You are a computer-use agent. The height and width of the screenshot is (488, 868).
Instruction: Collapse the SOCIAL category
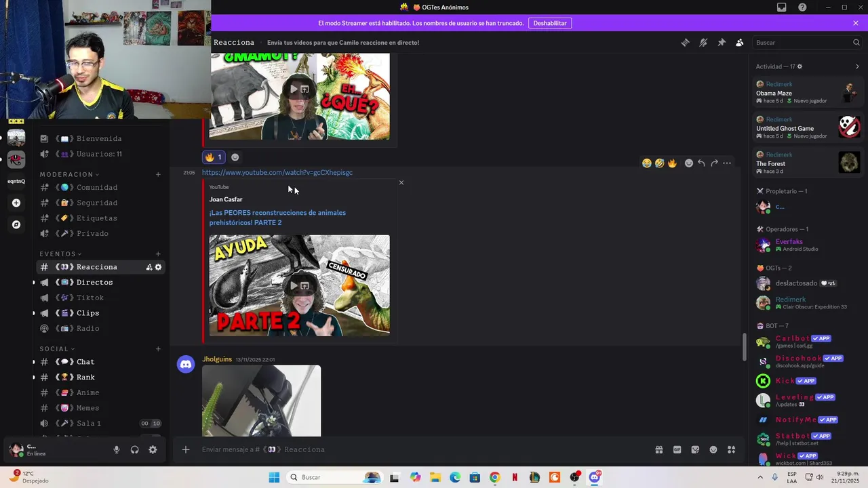(x=56, y=349)
